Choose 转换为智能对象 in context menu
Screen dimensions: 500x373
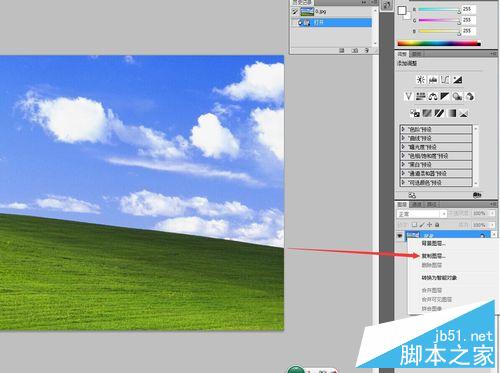(439, 278)
